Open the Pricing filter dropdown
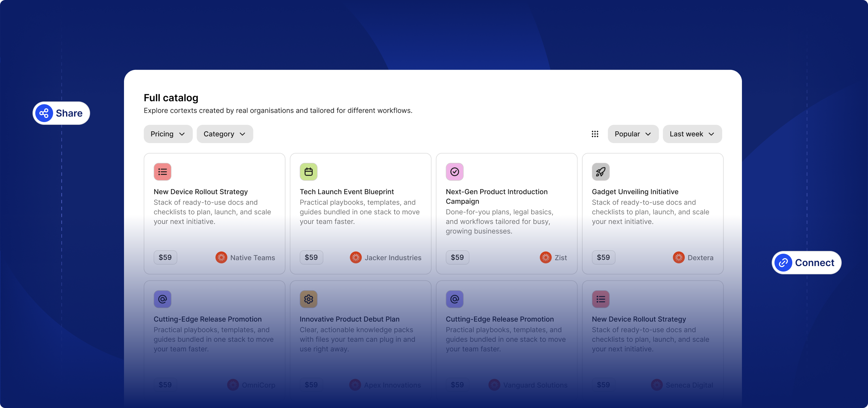868x408 pixels. pyautogui.click(x=168, y=134)
